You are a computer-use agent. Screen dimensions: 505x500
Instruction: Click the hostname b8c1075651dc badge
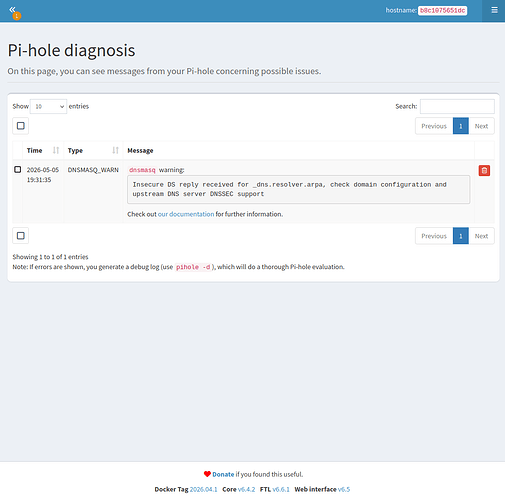coord(442,10)
